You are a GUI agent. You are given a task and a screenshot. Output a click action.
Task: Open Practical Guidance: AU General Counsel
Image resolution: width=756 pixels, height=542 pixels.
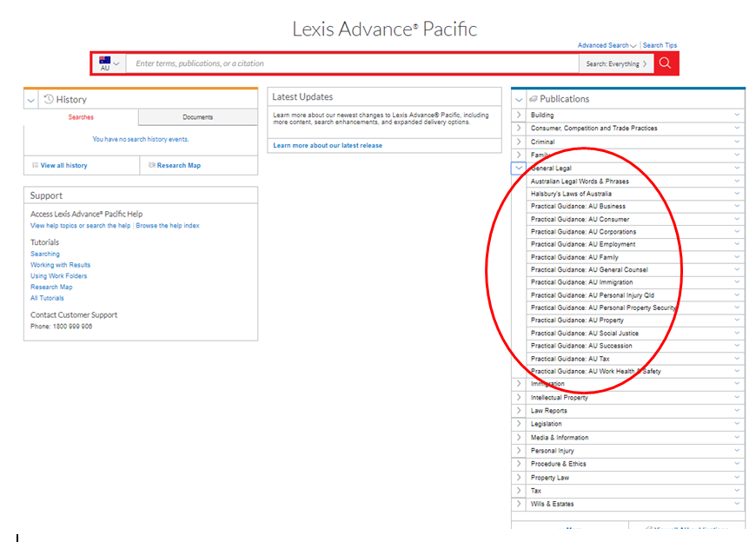(589, 270)
